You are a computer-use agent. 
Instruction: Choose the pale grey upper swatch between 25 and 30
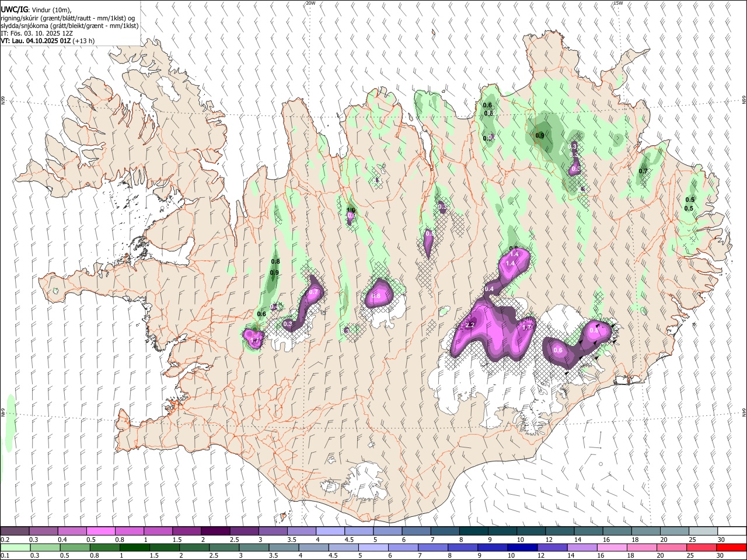(703, 531)
